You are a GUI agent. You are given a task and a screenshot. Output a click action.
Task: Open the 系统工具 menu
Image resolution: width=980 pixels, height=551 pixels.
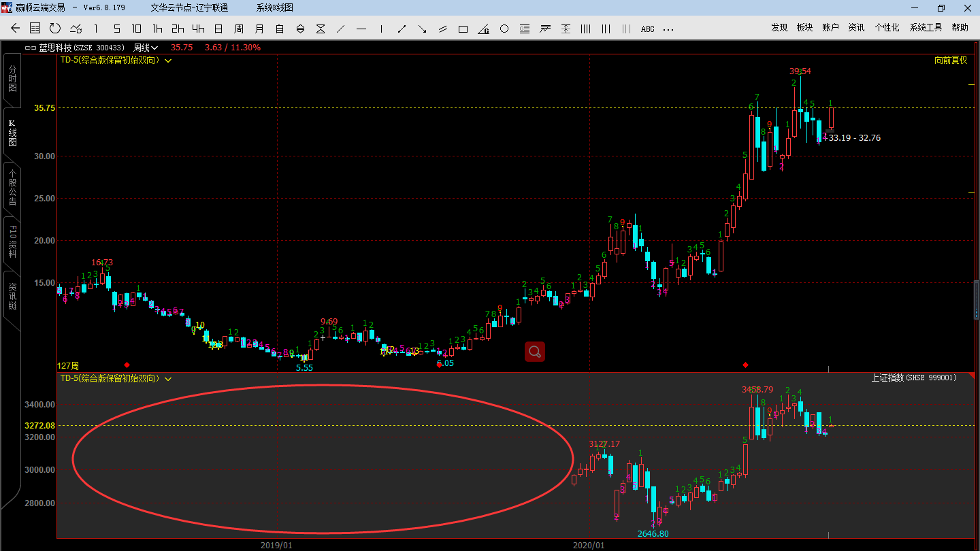coord(926,28)
